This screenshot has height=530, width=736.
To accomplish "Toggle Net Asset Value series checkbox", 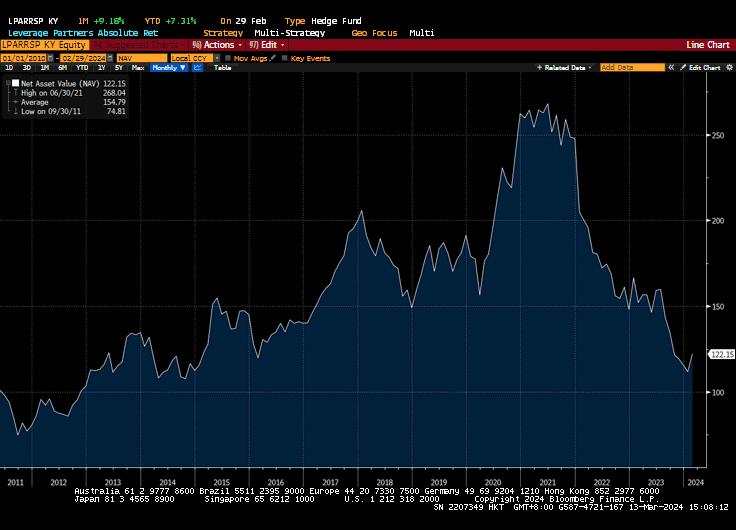I will coord(15,83).
